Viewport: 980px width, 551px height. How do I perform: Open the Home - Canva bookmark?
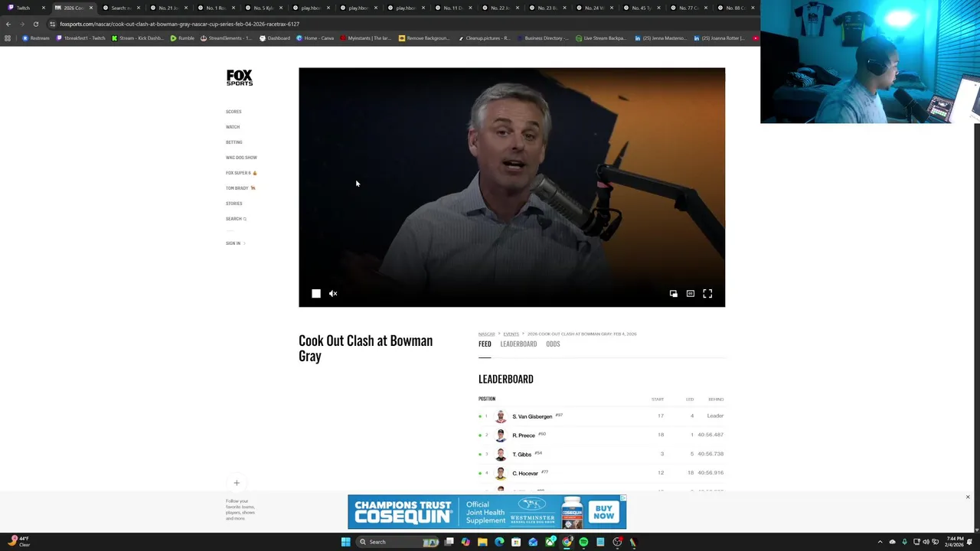[315, 38]
